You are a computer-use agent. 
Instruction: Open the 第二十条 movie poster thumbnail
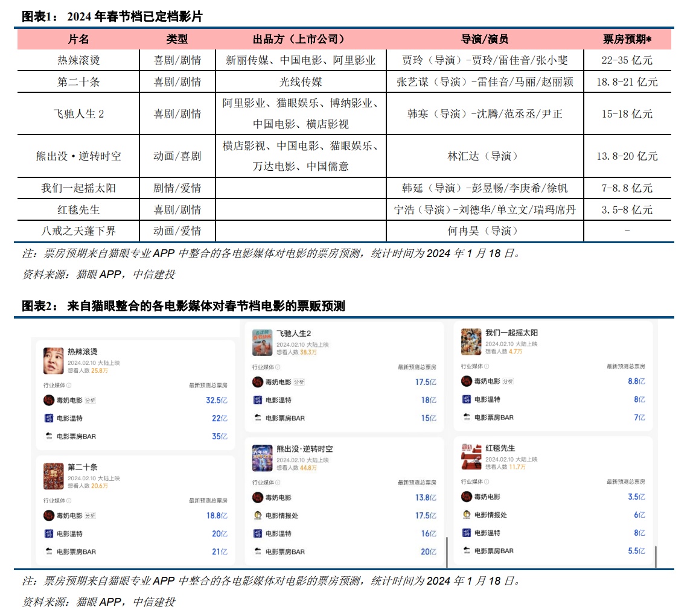[x=53, y=476]
